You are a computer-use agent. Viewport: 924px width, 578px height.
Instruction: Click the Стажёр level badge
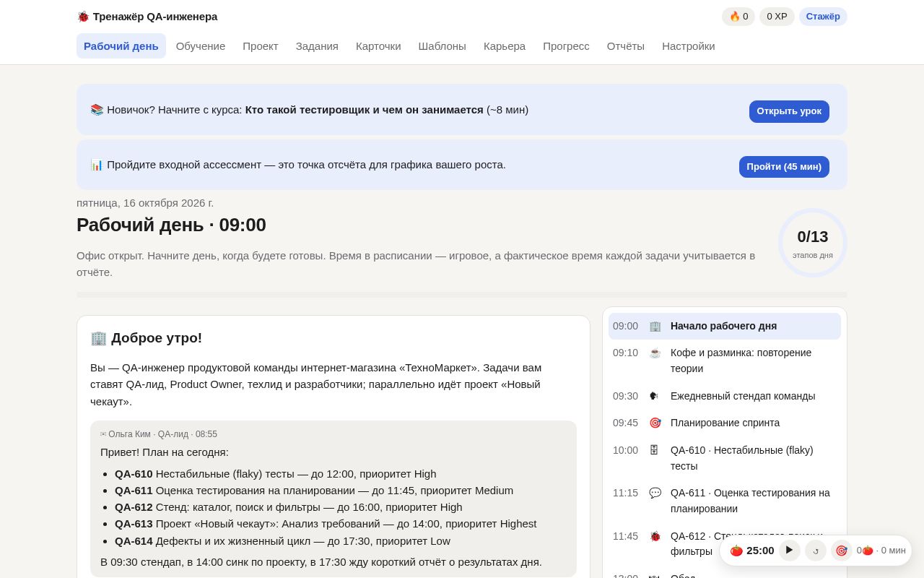click(x=823, y=17)
